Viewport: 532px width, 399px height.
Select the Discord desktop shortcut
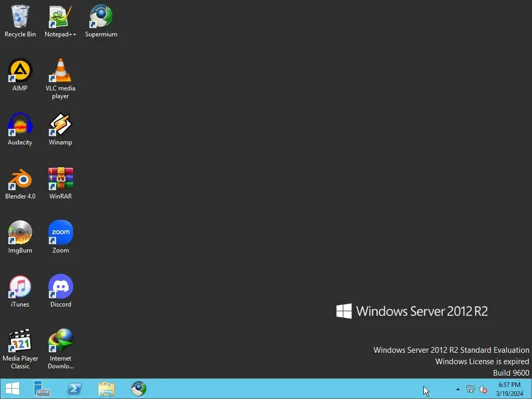click(60, 291)
